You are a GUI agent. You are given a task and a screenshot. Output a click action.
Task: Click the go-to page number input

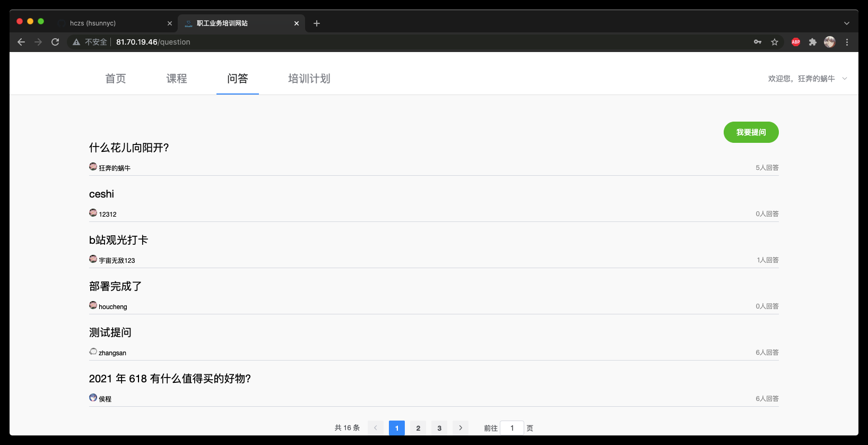coord(512,428)
